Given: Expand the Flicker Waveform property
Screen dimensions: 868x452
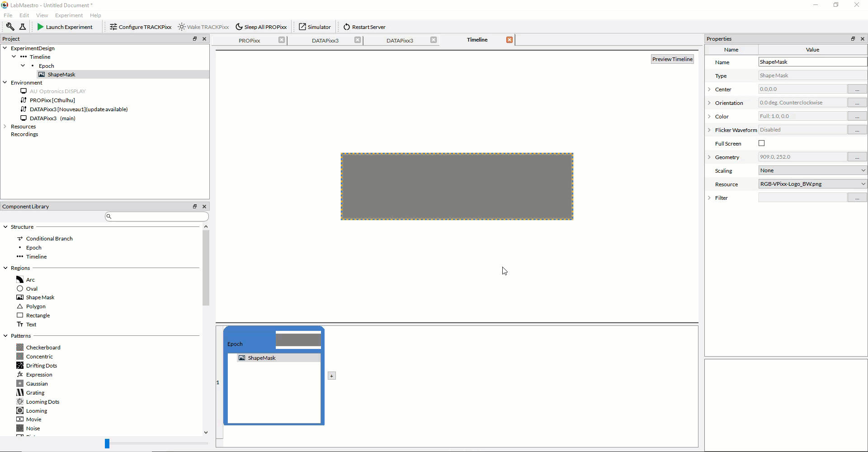Looking at the screenshot, I should (x=710, y=130).
